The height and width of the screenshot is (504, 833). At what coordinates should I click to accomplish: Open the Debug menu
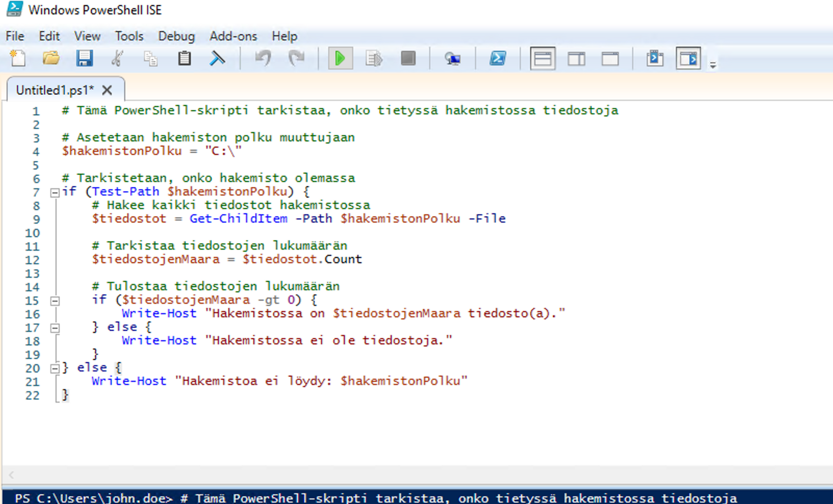[177, 36]
